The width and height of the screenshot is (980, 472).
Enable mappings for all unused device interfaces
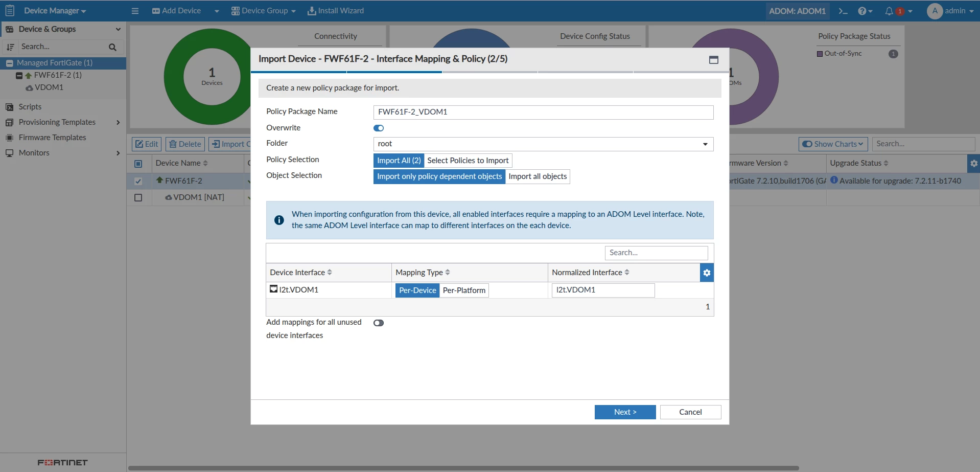tap(379, 323)
